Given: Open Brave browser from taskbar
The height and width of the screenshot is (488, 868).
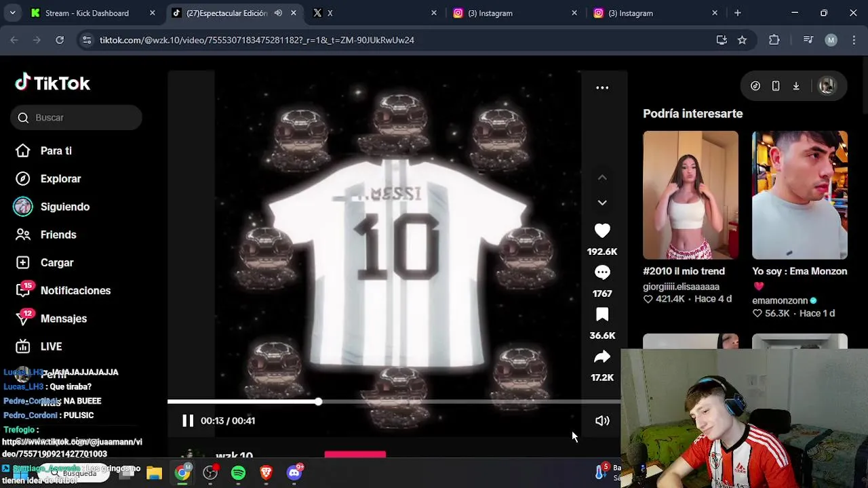Looking at the screenshot, I should [x=266, y=473].
